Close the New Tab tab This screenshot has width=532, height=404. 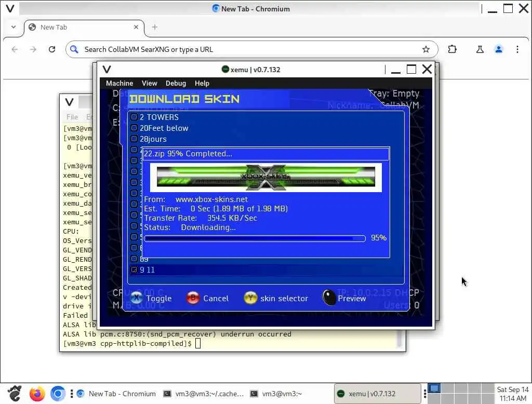click(x=136, y=27)
